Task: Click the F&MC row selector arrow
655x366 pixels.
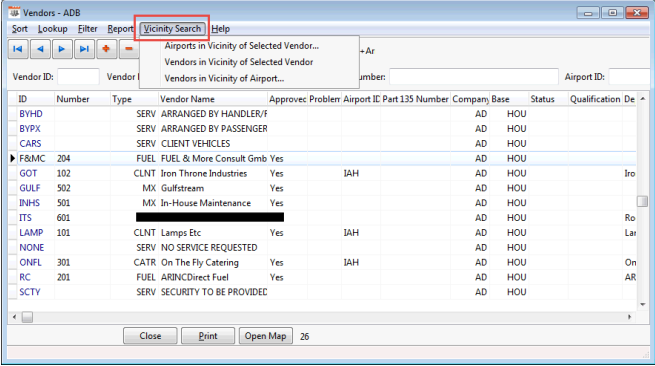Action: [x=12, y=158]
